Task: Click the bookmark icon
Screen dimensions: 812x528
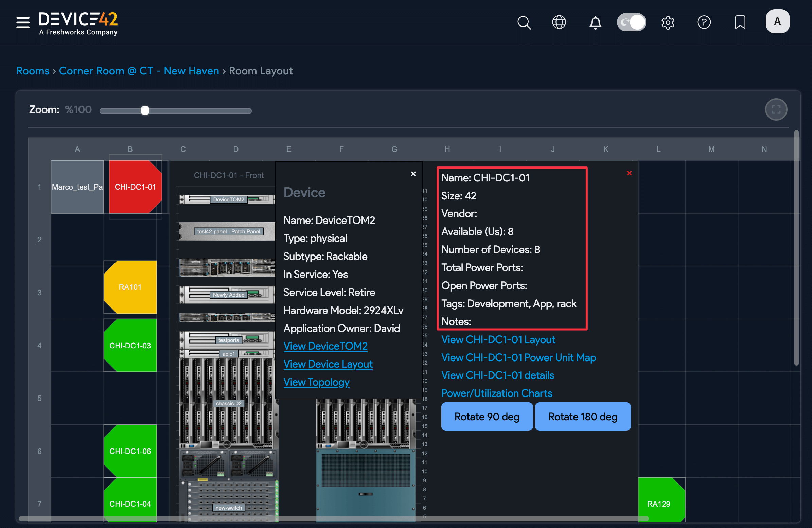Action: pyautogui.click(x=740, y=22)
